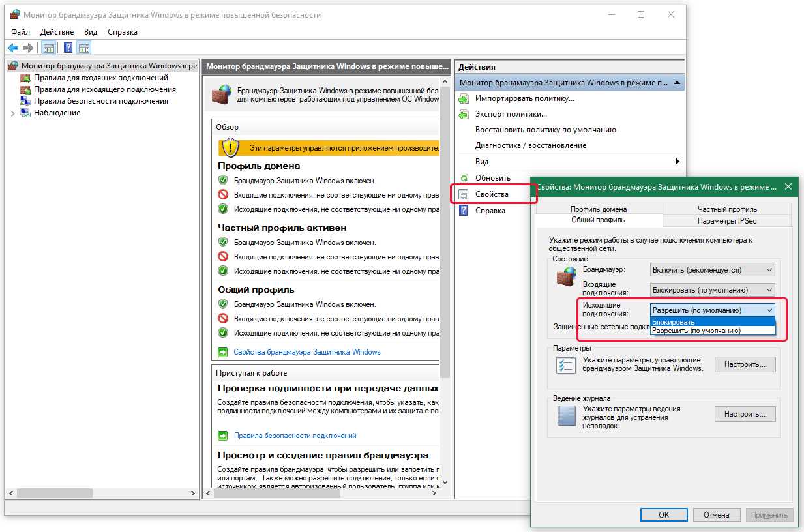
Task: Select Правила для исходящего подключения tree item
Action: pos(104,89)
